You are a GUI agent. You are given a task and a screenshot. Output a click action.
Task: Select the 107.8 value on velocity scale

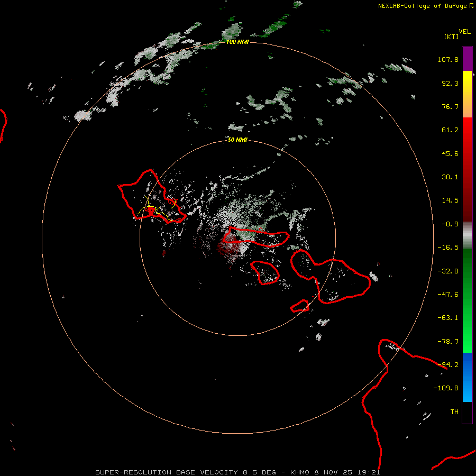pos(448,59)
